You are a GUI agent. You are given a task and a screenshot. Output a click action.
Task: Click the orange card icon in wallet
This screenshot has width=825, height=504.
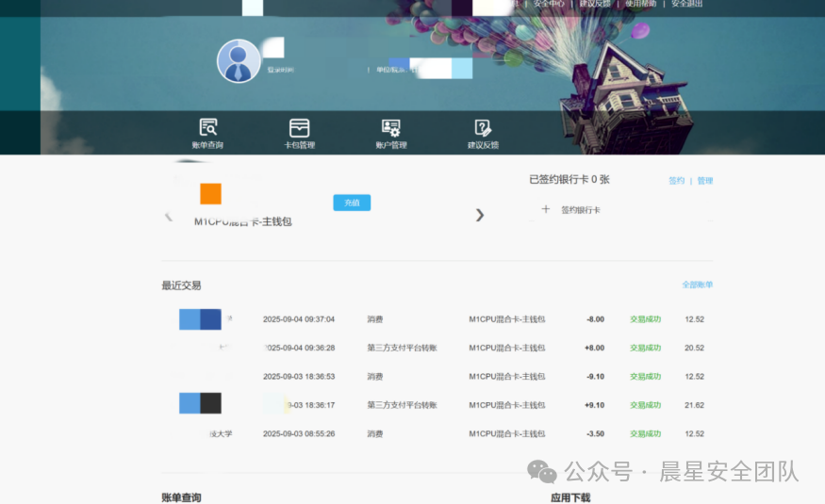(x=210, y=194)
